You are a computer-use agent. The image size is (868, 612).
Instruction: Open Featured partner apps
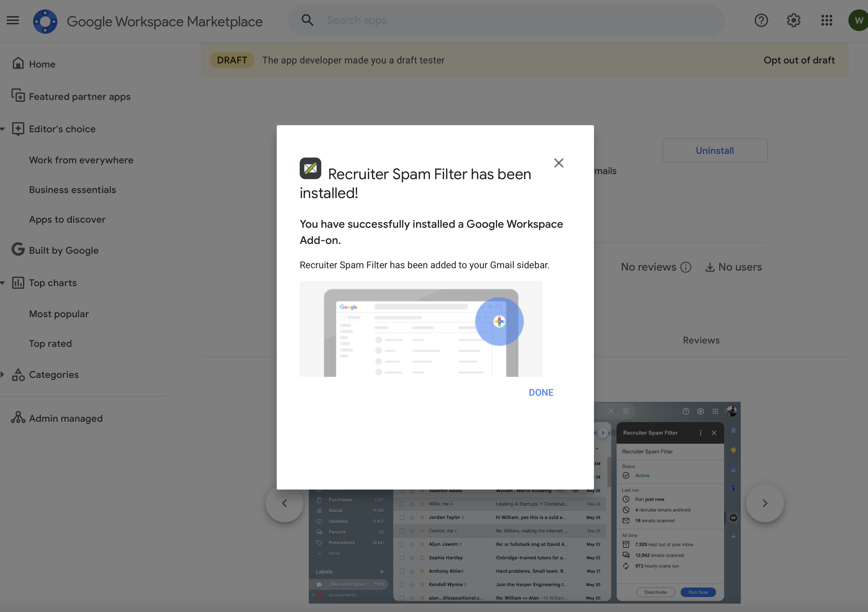tap(80, 97)
